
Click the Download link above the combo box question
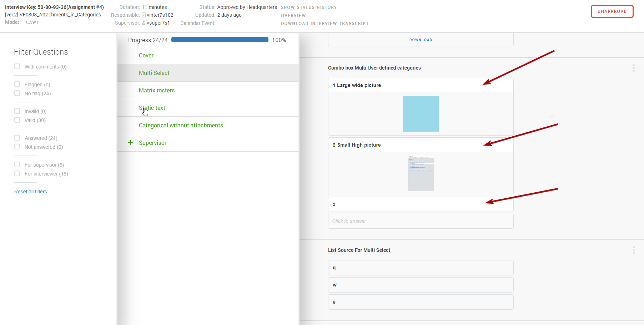pyautogui.click(x=421, y=40)
